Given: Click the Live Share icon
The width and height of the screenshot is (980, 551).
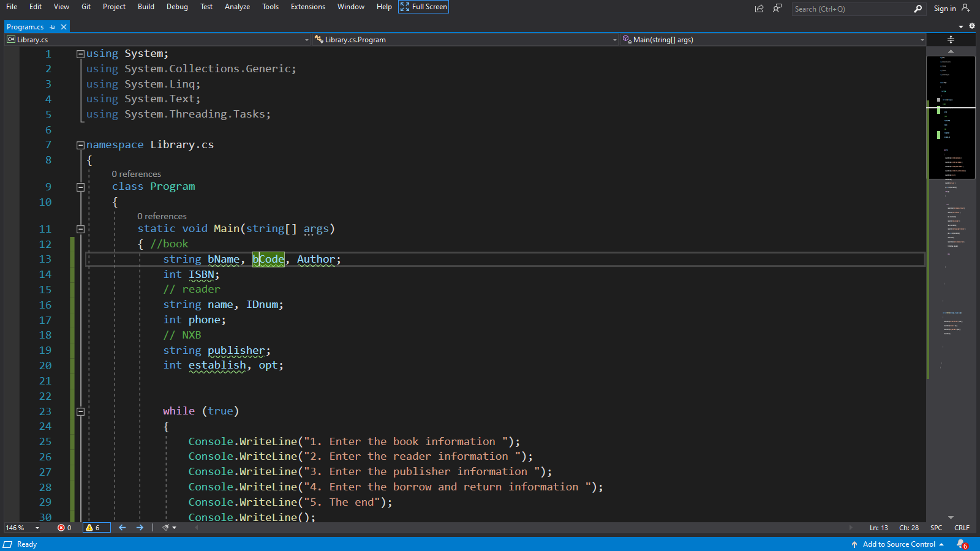Looking at the screenshot, I should point(759,9).
